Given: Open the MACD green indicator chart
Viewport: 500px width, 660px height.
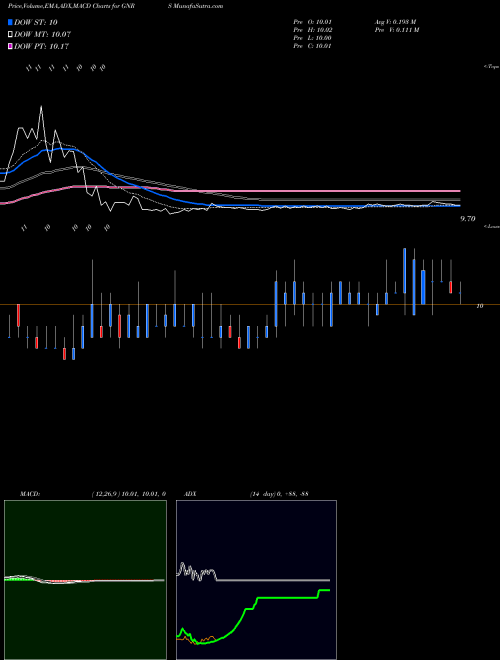Looking at the screenshot, I should click(x=85, y=580).
